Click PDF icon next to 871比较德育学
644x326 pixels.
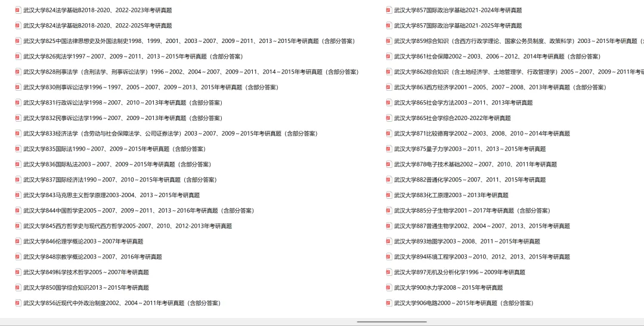pos(389,133)
